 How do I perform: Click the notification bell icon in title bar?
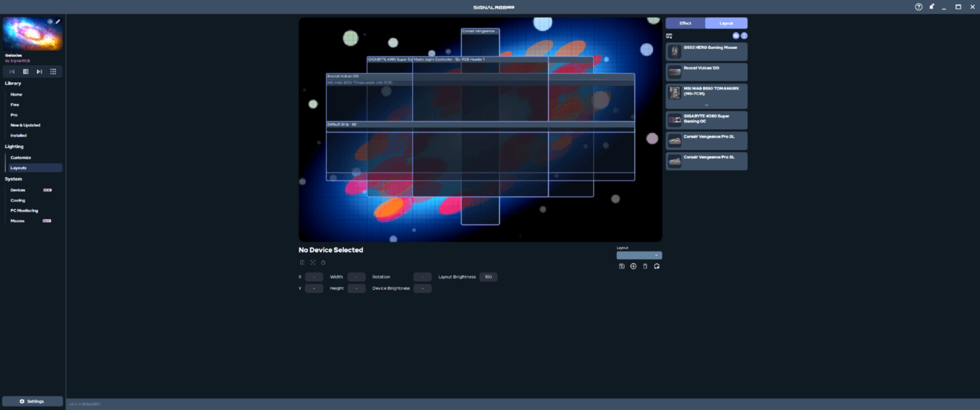932,7
